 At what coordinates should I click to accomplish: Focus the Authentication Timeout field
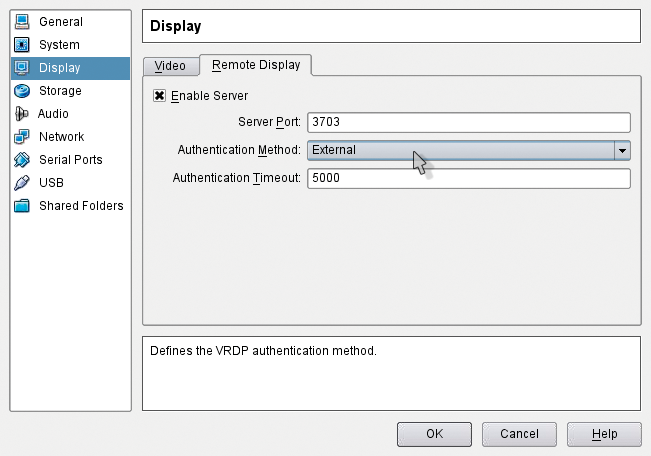pyautogui.click(x=469, y=178)
